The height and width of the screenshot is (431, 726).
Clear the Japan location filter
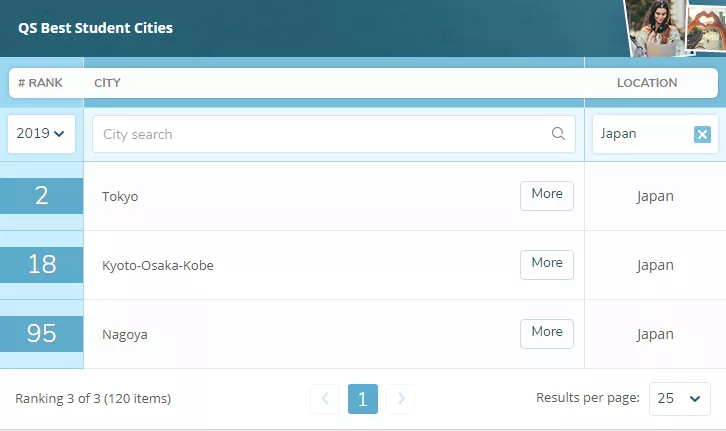click(702, 134)
